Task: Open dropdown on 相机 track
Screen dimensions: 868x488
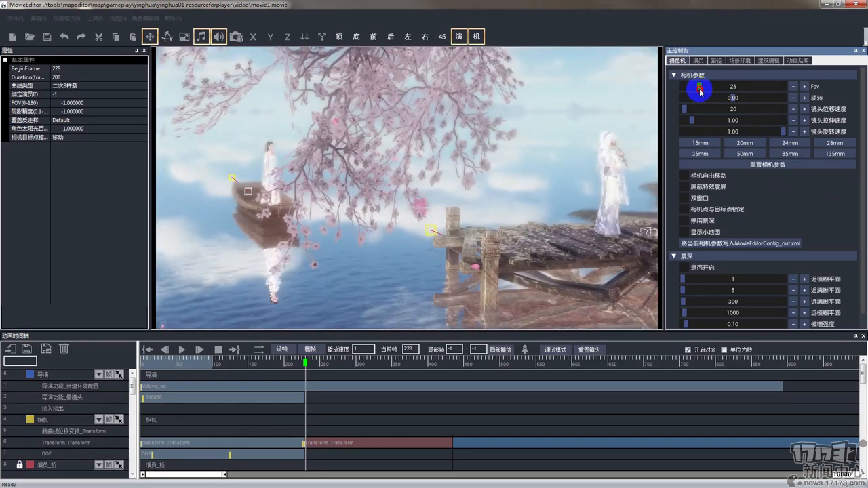Action: coord(99,420)
